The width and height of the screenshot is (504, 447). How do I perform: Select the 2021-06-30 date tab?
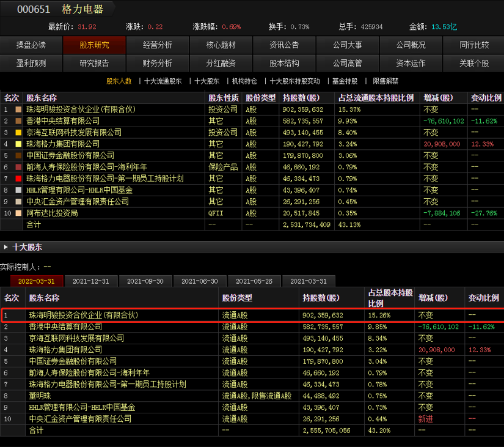tap(200, 281)
